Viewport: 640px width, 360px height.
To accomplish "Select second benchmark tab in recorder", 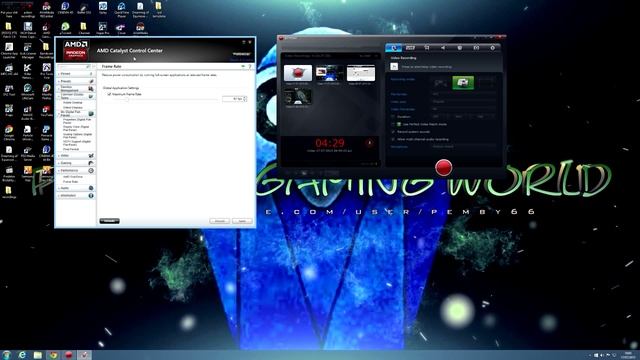I will click(x=410, y=48).
